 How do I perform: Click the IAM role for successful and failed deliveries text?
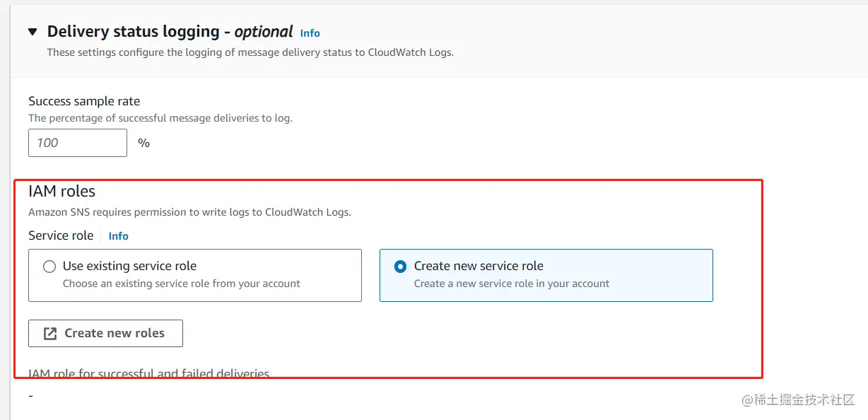[147, 373]
